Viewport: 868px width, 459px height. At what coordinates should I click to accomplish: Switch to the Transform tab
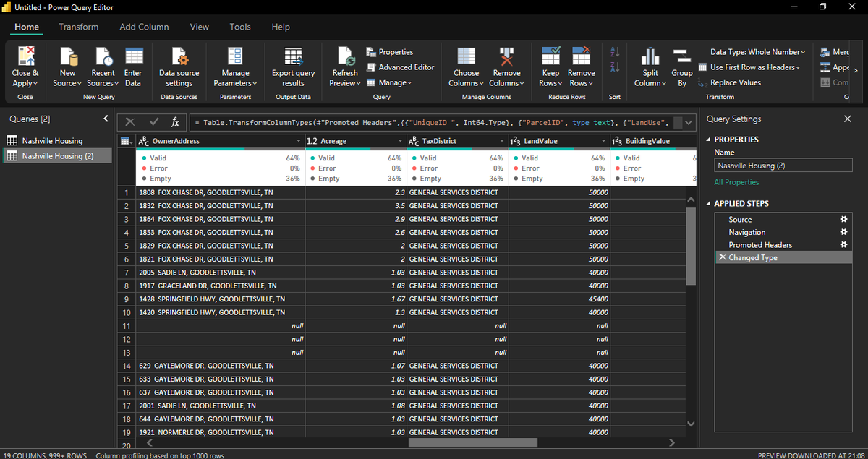pyautogui.click(x=79, y=27)
